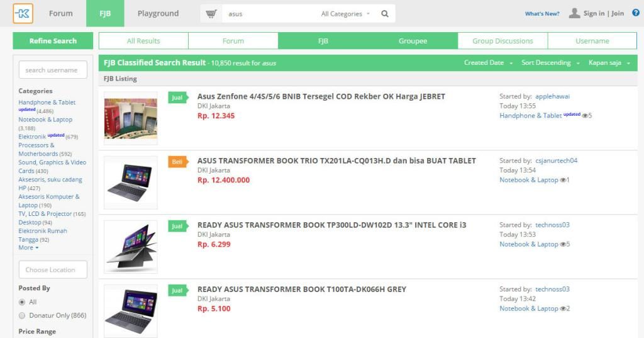Image resolution: width=644 pixels, height=338 pixels.
Task: Switch to the Username results tab
Action: tap(592, 41)
